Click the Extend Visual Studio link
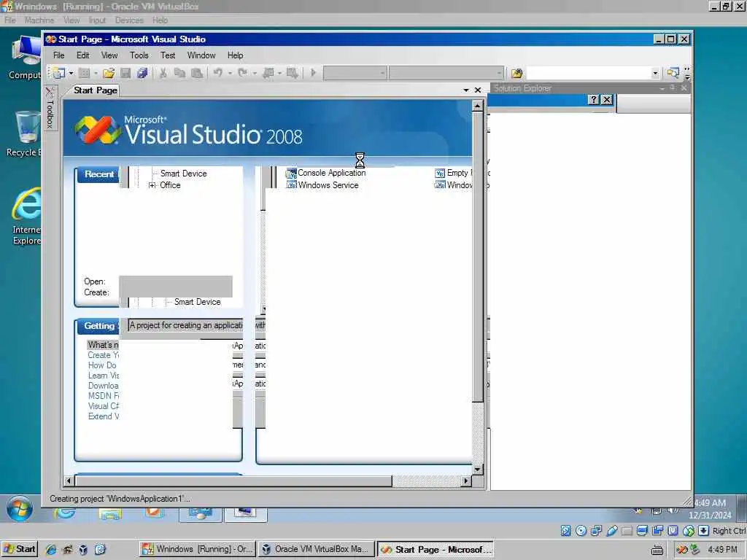Image resolution: width=747 pixels, height=560 pixels. [104, 416]
